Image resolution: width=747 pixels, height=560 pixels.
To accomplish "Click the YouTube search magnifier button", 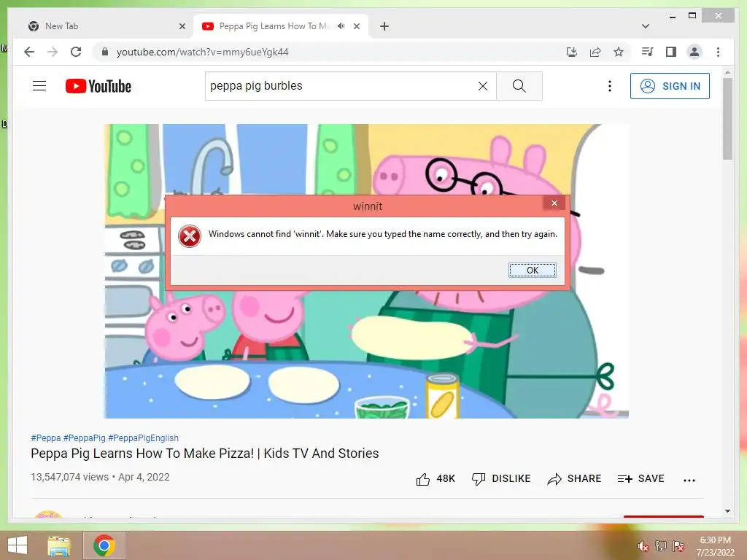I will (x=519, y=86).
